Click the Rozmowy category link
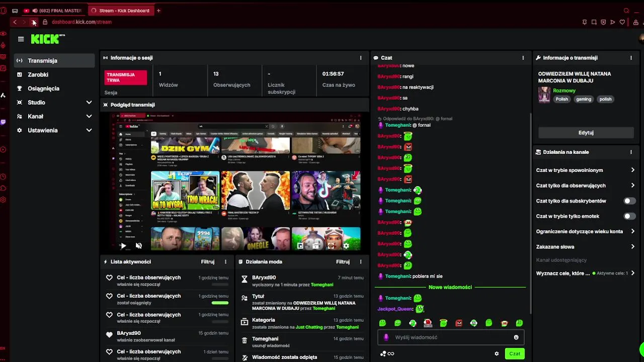Viewport: 644px width, 362px height. coord(564,90)
